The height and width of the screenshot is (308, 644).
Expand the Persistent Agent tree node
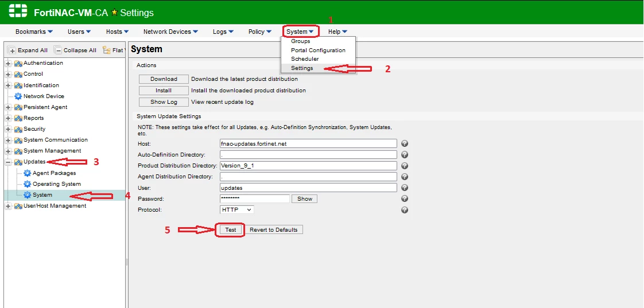(x=8, y=107)
